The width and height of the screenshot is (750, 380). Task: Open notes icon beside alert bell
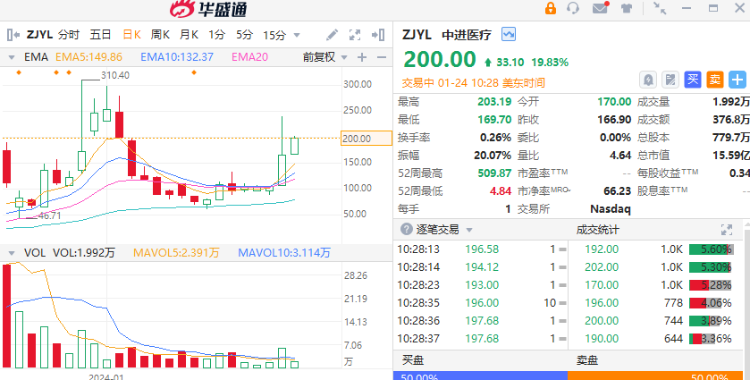click(x=671, y=79)
